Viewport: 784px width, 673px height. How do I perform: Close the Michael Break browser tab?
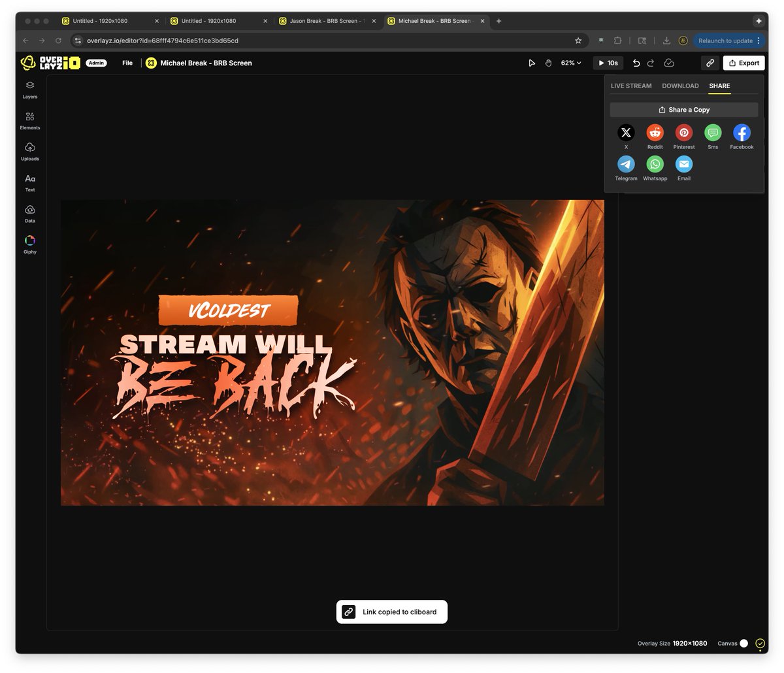click(x=483, y=21)
